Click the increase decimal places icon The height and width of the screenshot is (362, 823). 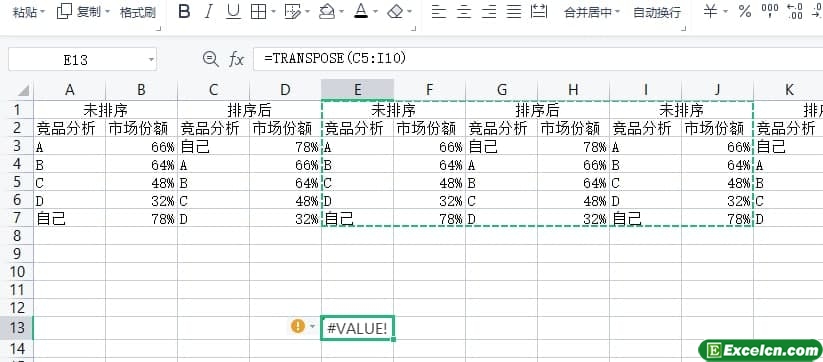[795, 12]
